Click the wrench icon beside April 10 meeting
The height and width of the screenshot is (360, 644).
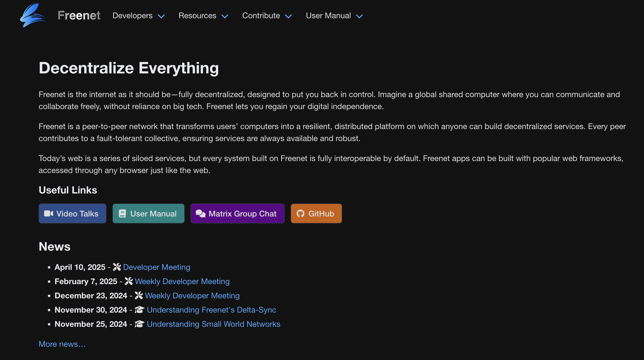pos(117,267)
